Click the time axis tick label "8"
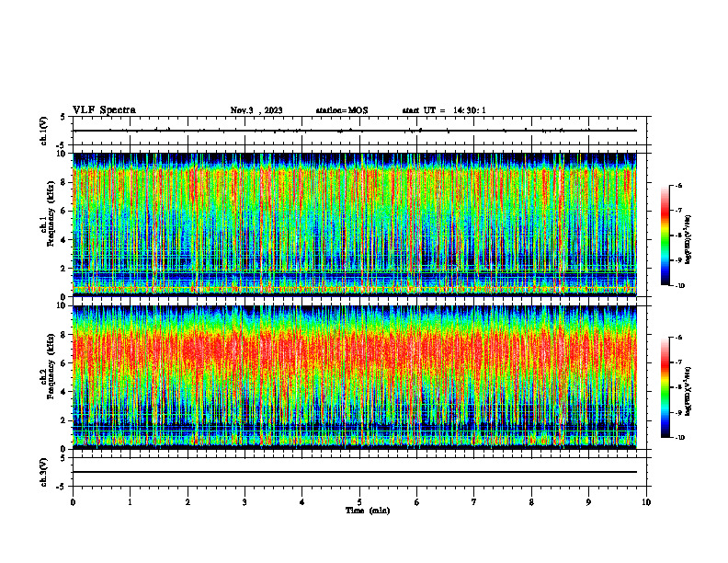This screenshot has width=728, height=563. [531, 502]
